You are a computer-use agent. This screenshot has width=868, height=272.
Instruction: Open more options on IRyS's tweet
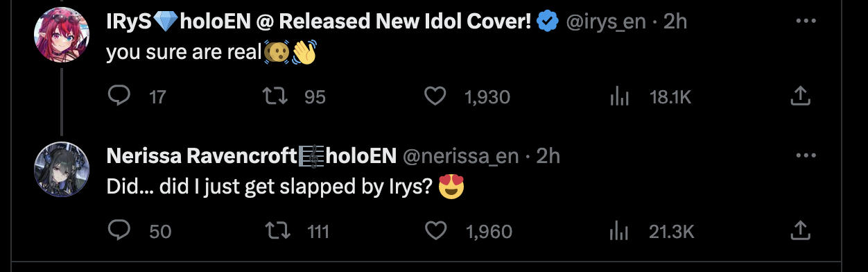(806, 22)
